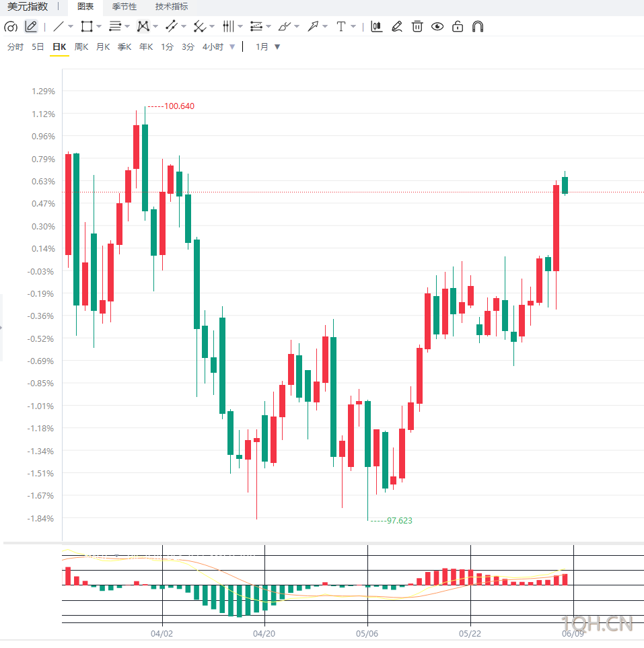Activate the pencil edit mode icon
The image size is (644, 648).
[31, 26]
